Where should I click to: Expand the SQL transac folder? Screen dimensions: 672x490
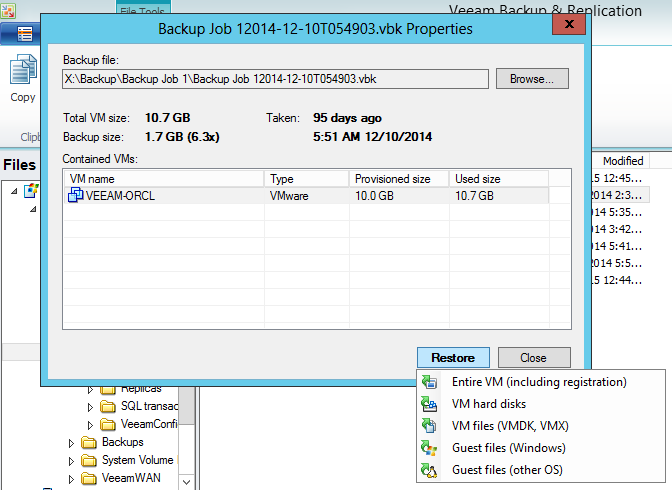click(x=90, y=407)
